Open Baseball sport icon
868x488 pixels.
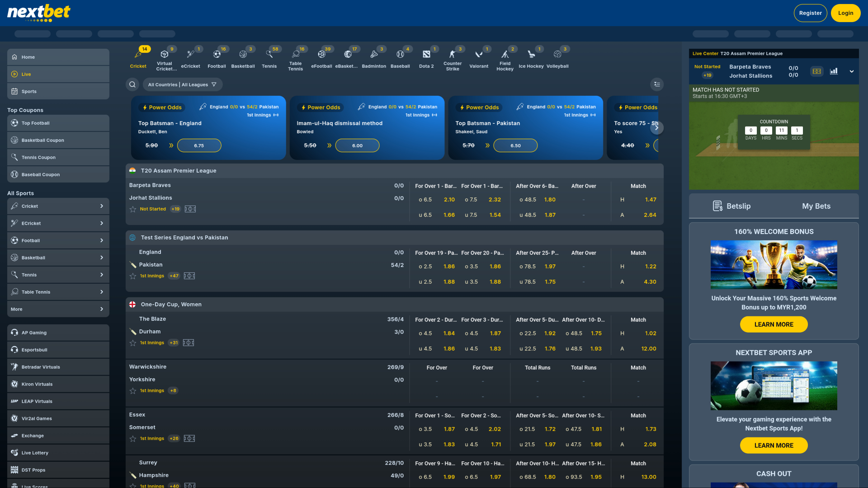[x=401, y=59]
